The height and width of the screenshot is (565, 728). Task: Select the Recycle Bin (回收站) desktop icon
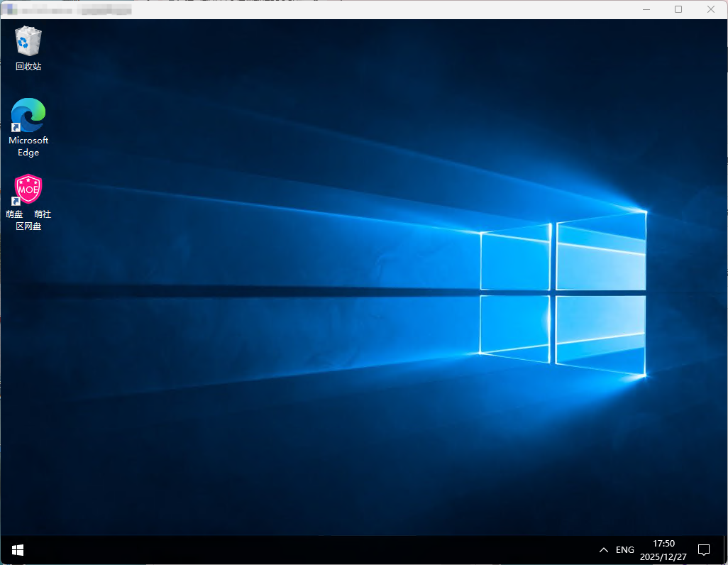(x=28, y=41)
